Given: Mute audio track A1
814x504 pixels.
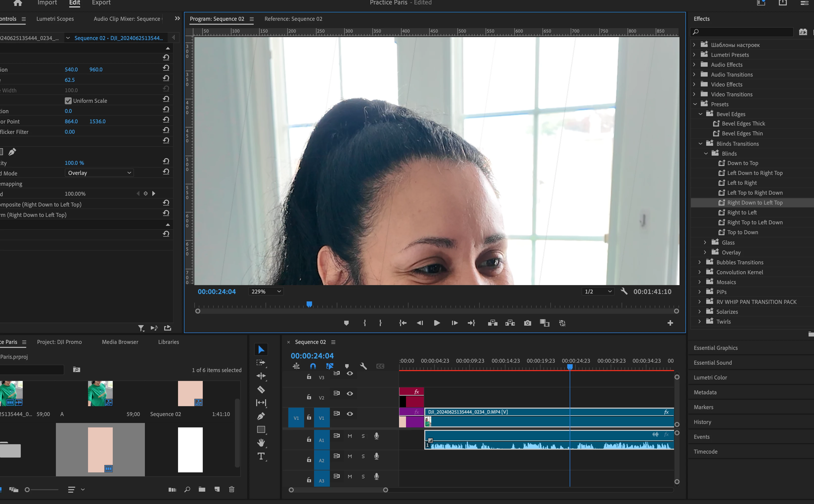Looking at the screenshot, I should [350, 436].
